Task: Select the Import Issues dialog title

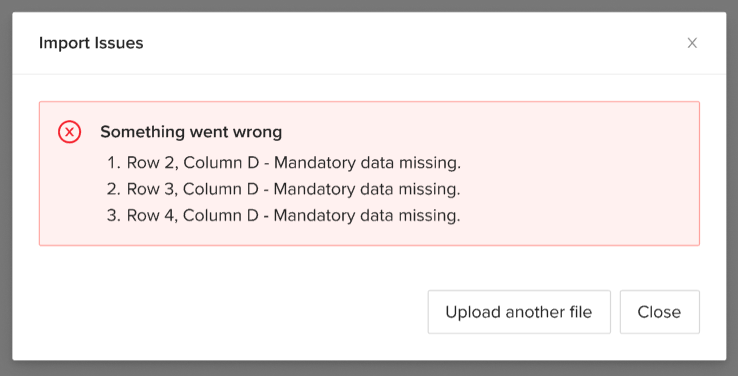Action: (91, 43)
